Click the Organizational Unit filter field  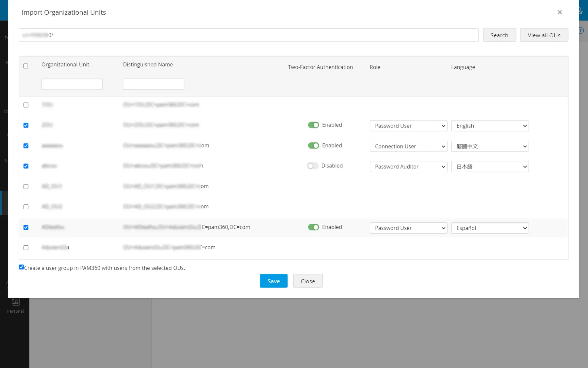click(72, 84)
